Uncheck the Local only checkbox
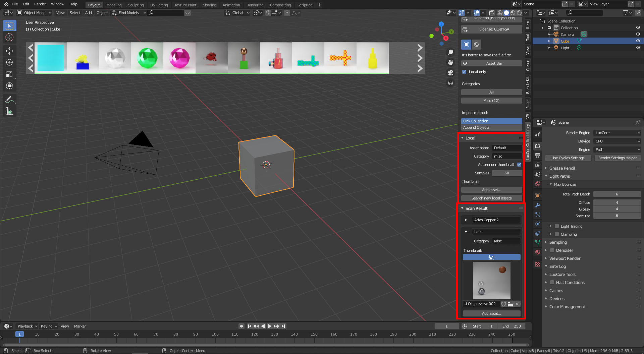The height and width of the screenshot is (354, 644). click(x=464, y=72)
